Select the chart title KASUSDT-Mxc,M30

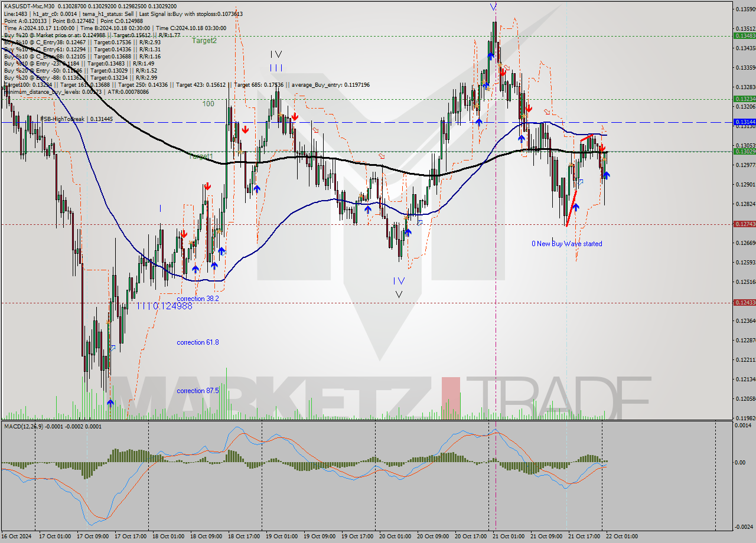coord(29,6)
